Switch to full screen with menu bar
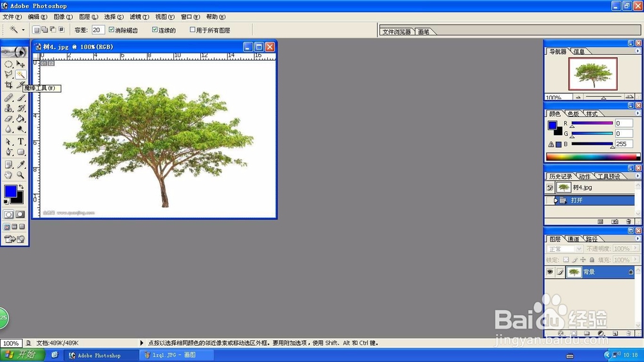This screenshot has height=362, width=644. click(x=14, y=226)
